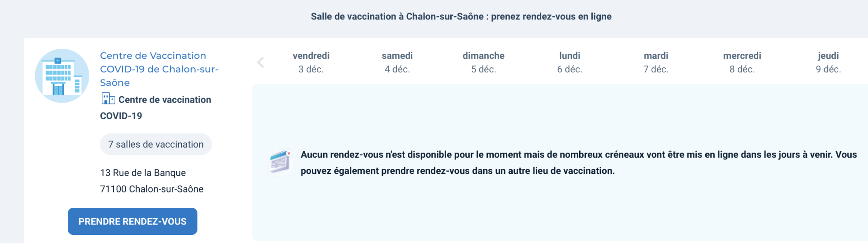Screen dimensions: 868x243
Task: Select mercredi 8 déc. column
Action: pyautogui.click(x=742, y=62)
